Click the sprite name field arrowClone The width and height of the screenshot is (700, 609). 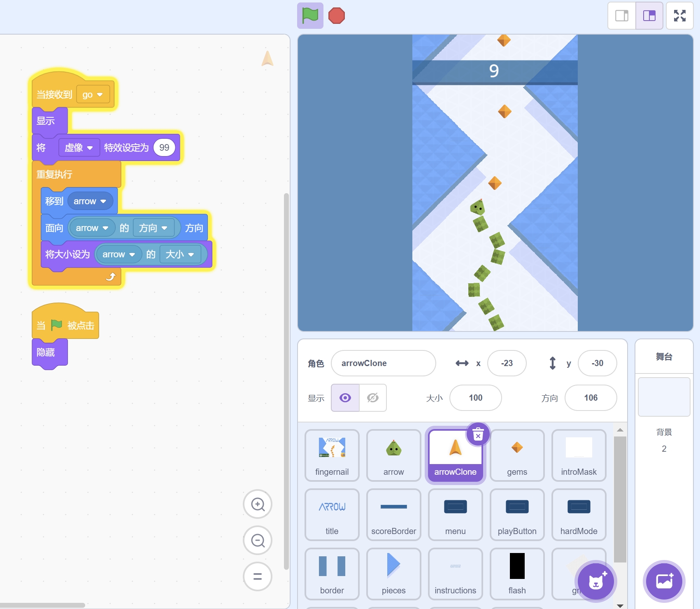[x=383, y=363]
